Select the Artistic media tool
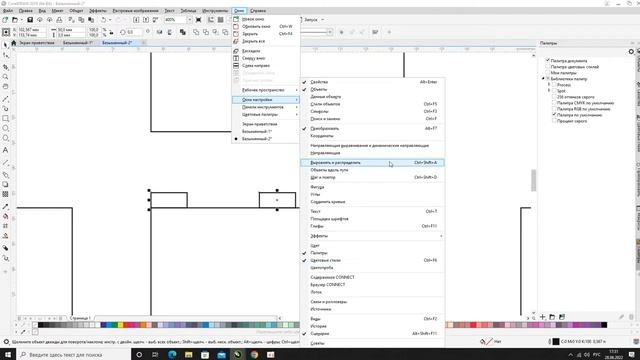This screenshot has width=640, height=360. tap(5, 109)
